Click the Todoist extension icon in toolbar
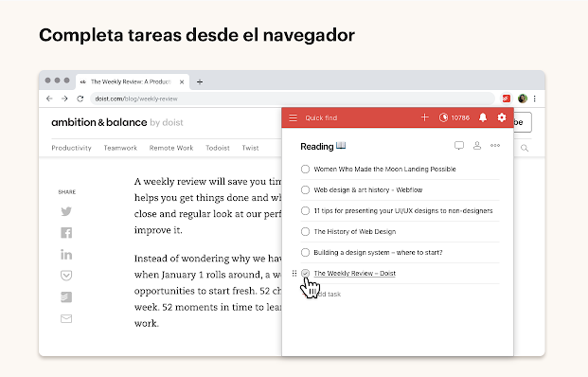Viewport: 588px width, 377px height. (507, 99)
